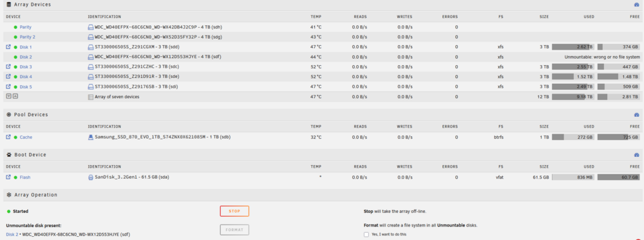Click the vfat file system cell
Screen dimensions: 644x240
pyautogui.click(x=500, y=177)
